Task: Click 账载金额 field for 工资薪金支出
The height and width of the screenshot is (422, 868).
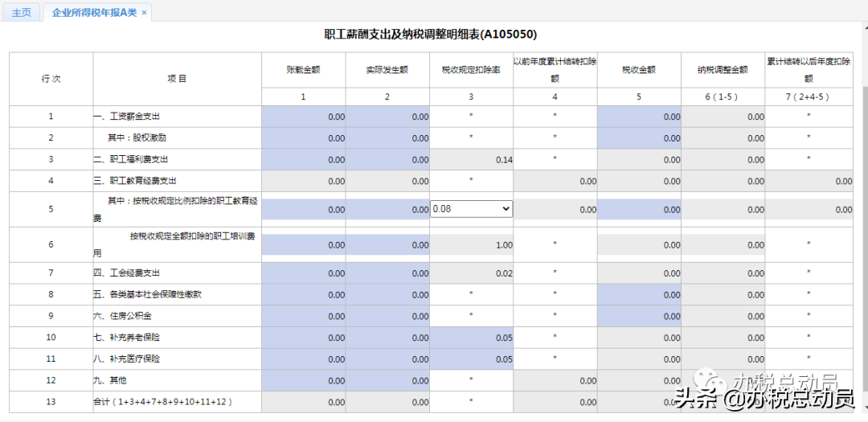Action: [304, 117]
